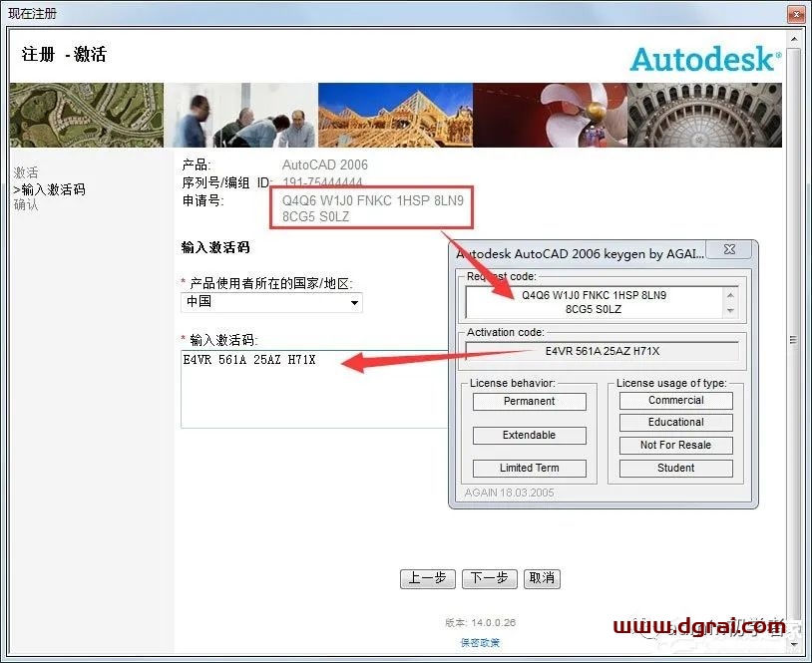Open the country/region dropdown showing 中国
The width and height of the screenshot is (812, 663).
(x=271, y=302)
